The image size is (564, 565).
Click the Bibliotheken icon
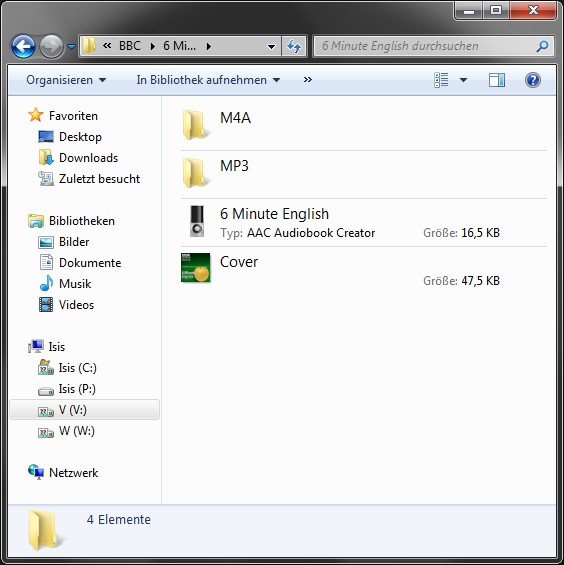(36, 221)
